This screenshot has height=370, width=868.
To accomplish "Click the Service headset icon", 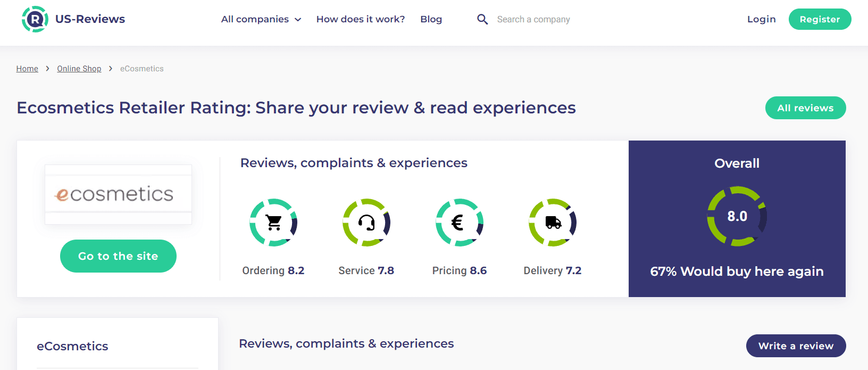I will (366, 223).
